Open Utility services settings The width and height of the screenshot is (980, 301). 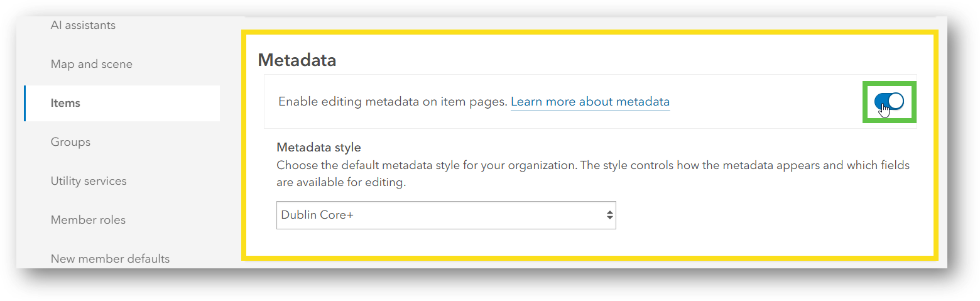coord(89,181)
